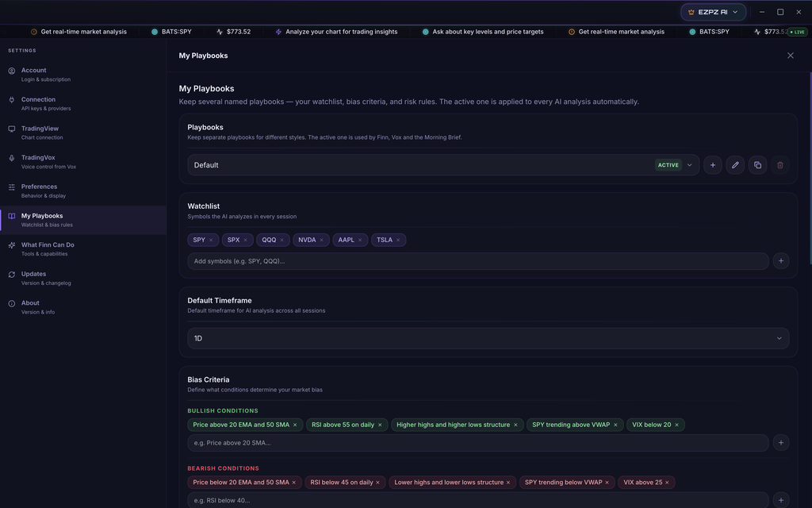Focus the Add symbols input field
The height and width of the screenshot is (508, 812).
478,260
